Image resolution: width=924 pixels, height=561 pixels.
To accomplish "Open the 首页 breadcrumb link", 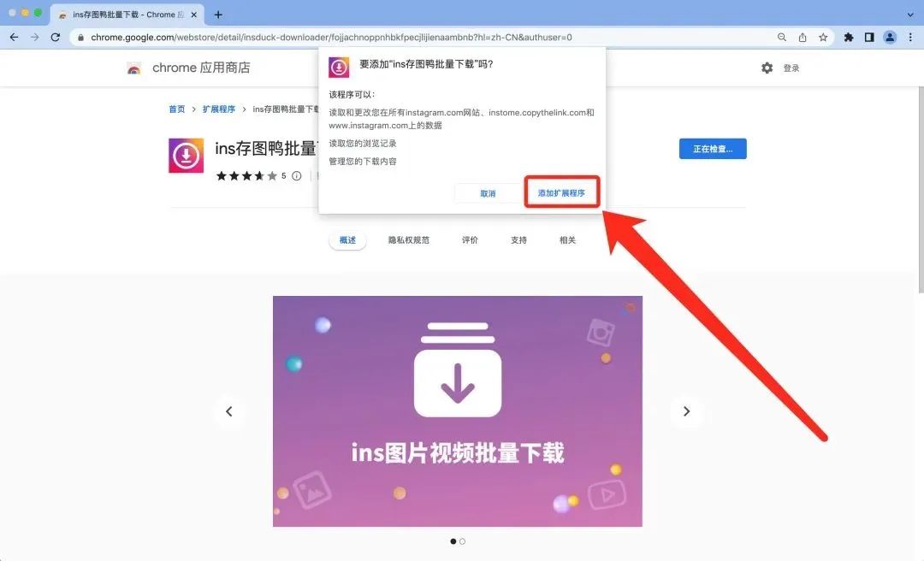I will click(x=177, y=109).
